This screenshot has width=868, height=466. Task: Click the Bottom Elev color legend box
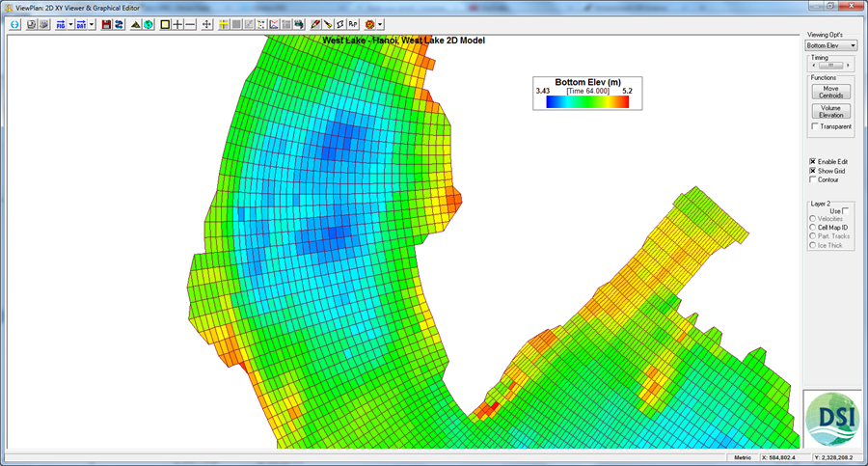[580, 92]
